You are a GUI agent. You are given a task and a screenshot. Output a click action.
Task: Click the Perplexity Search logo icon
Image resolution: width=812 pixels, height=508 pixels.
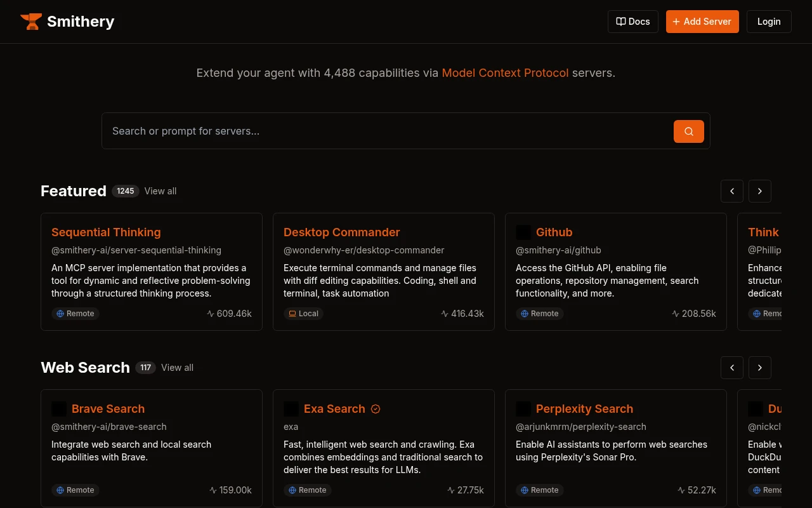[x=523, y=409]
